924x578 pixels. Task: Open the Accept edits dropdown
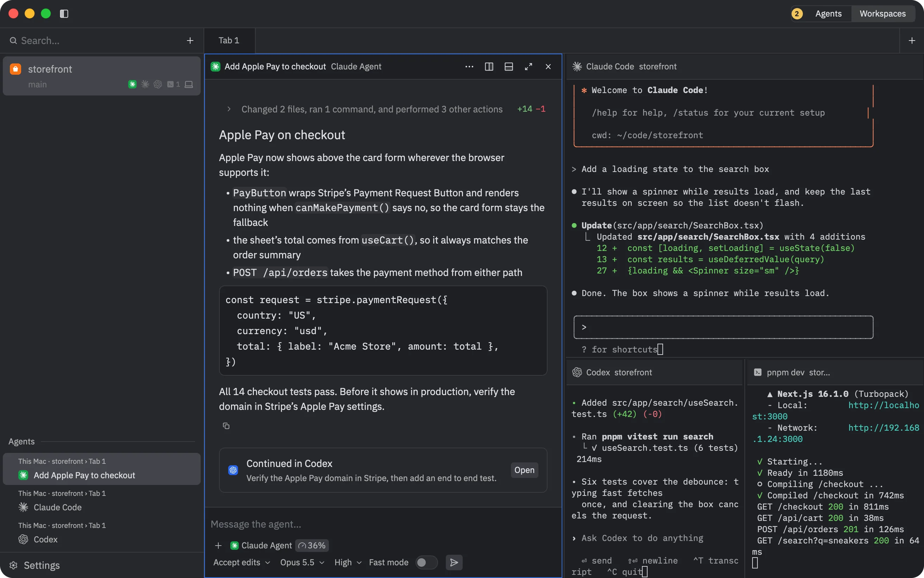click(x=242, y=562)
